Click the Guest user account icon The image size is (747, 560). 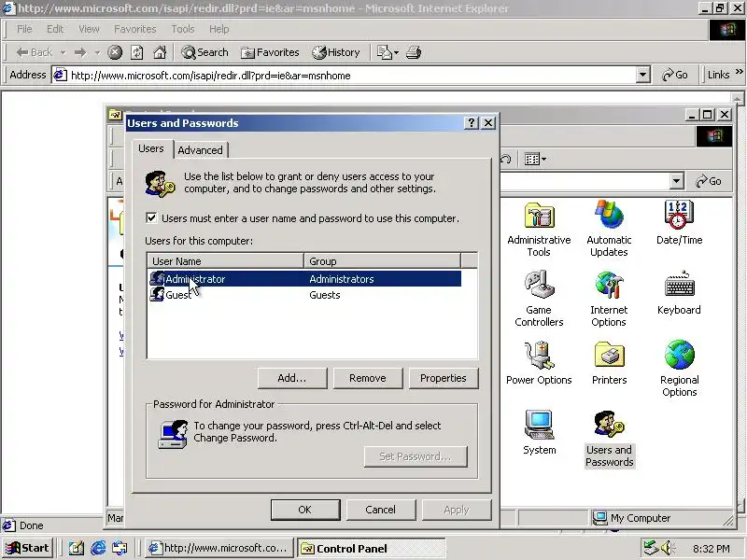[157, 294]
